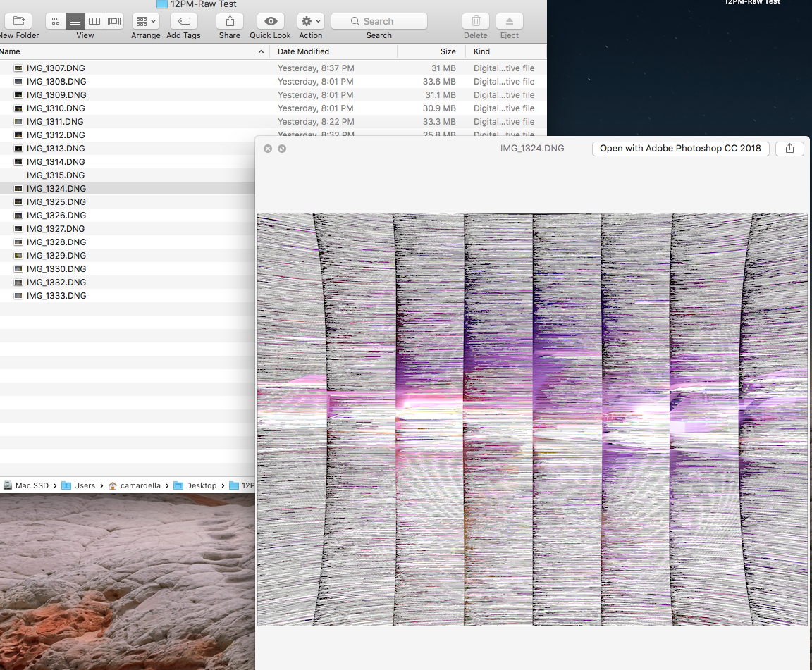Toggle sort direction arrow in Name column
The width and height of the screenshot is (812, 670).
(261, 51)
